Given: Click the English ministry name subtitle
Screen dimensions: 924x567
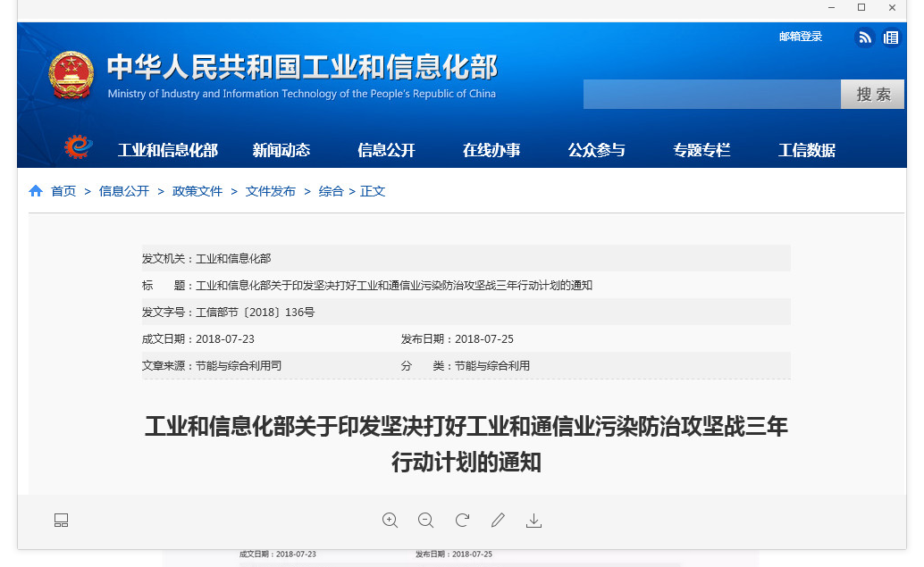Looking at the screenshot, I should pos(302,94).
